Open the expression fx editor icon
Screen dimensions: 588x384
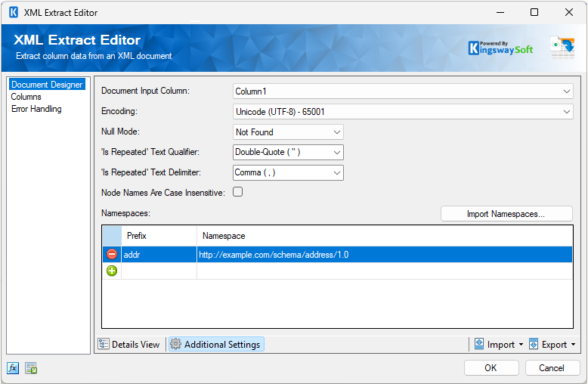point(13,368)
